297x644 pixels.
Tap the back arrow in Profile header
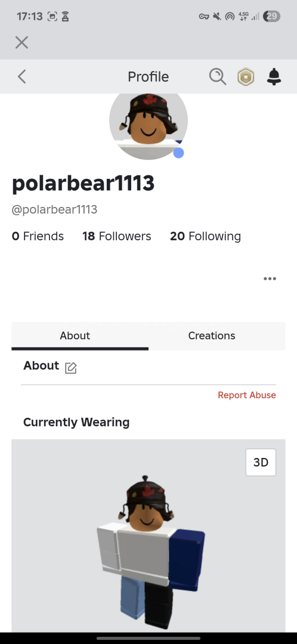(22, 76)
